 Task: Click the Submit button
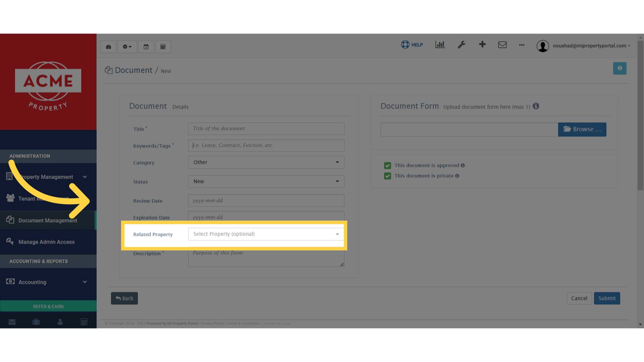tap(607, 298)
